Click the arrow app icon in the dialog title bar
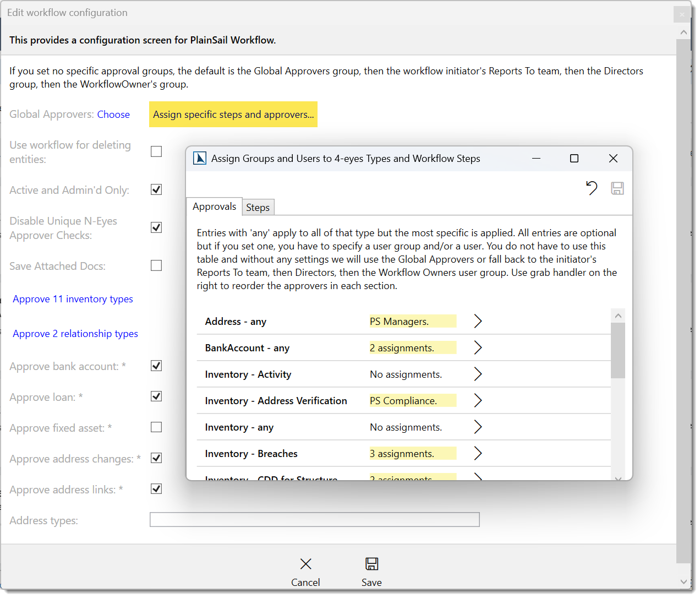 pyautogui.click(x=199, y=157)
